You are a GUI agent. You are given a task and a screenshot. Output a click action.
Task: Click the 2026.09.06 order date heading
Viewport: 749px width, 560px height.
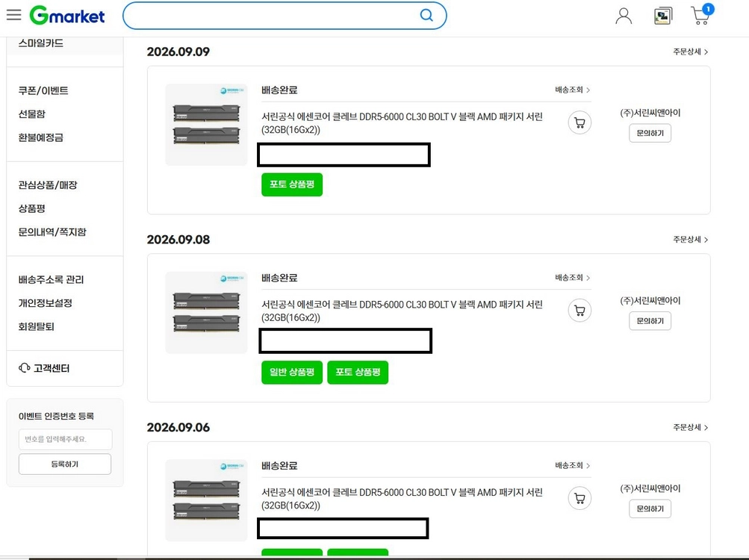178,427
